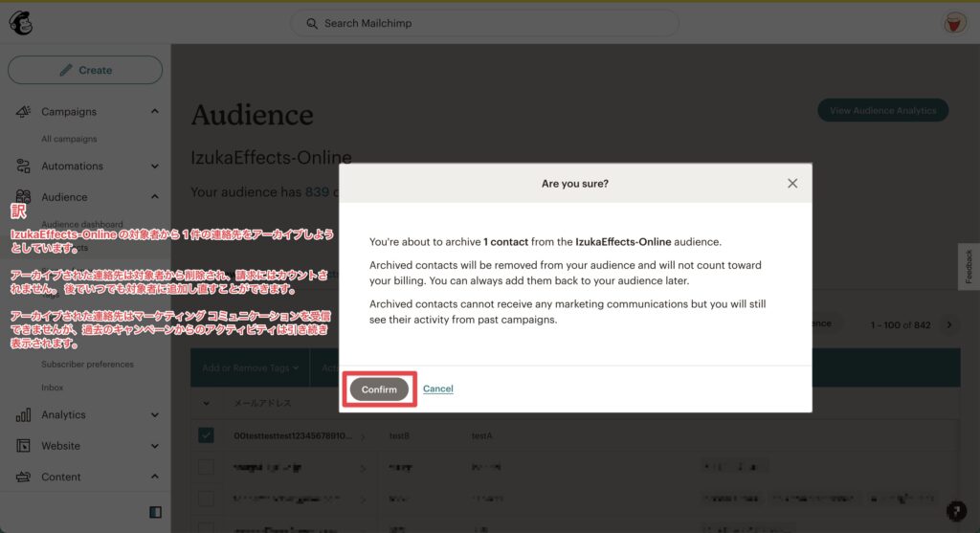Collapse sidebar using the panel icon
The height and width of the screenshot is (533, 980).
(x=156, y=512)
